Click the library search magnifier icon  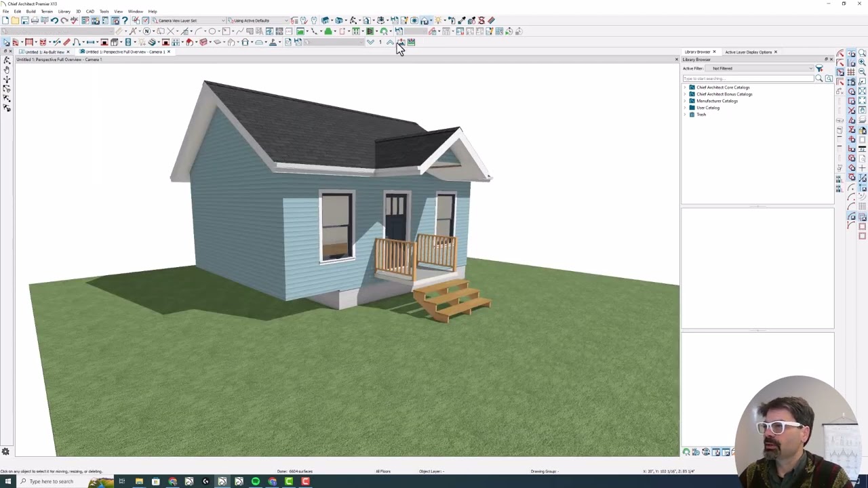coord(818,79)
